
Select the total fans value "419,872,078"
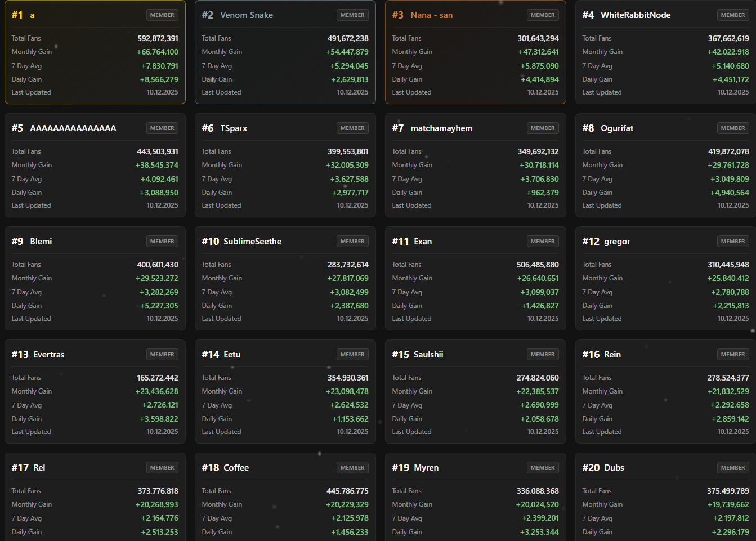[x=728, y=151]
